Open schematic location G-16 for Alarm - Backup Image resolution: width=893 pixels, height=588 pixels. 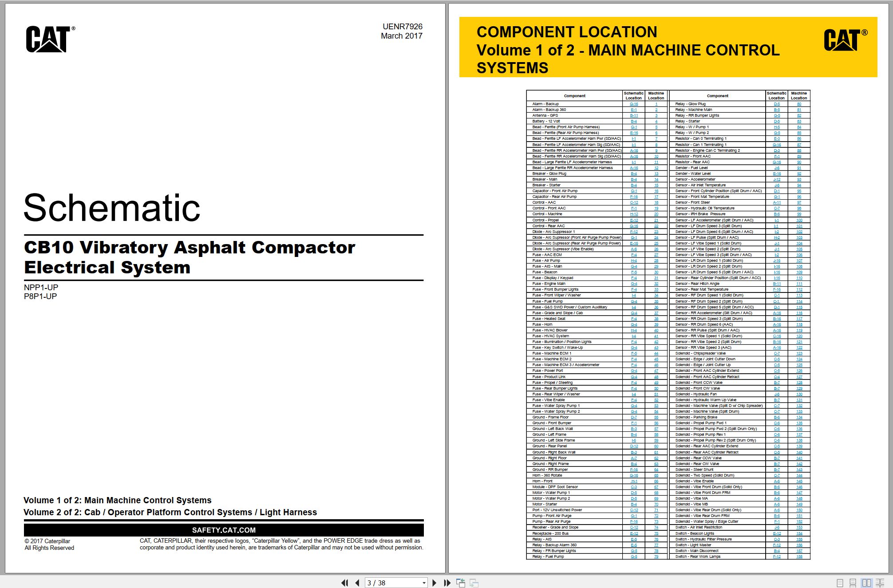(634, 104)
